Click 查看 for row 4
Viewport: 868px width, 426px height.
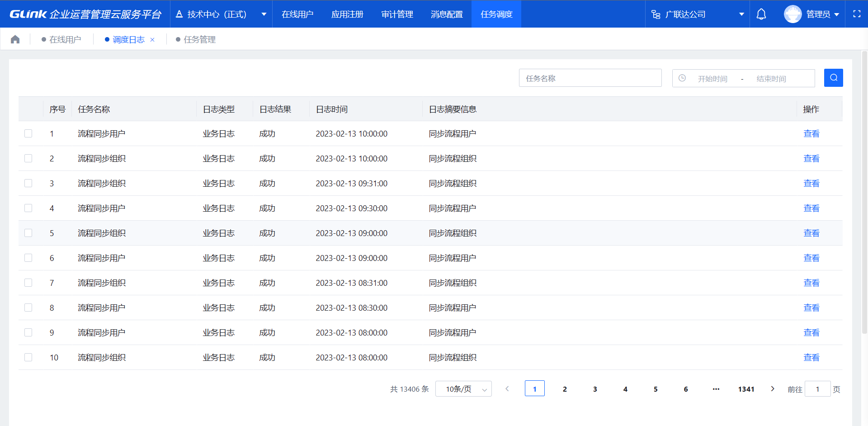[811, 208]
